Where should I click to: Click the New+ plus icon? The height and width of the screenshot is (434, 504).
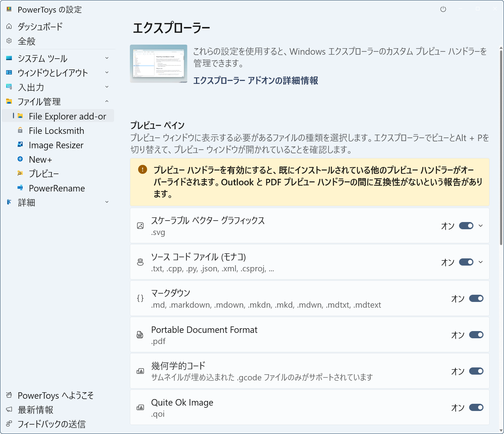pyautogui.click(x=20, y=159)
